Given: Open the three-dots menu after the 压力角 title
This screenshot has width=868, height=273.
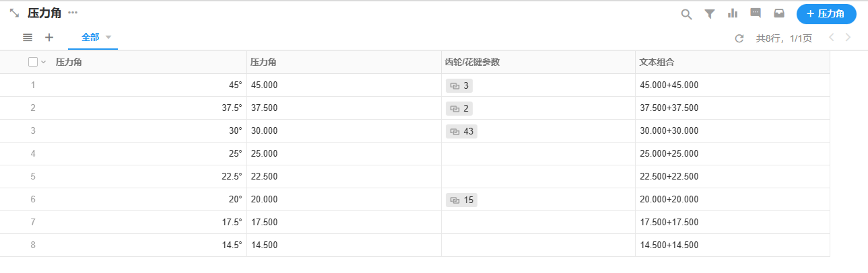Looking at the screenshot, I should coord(73,13).
